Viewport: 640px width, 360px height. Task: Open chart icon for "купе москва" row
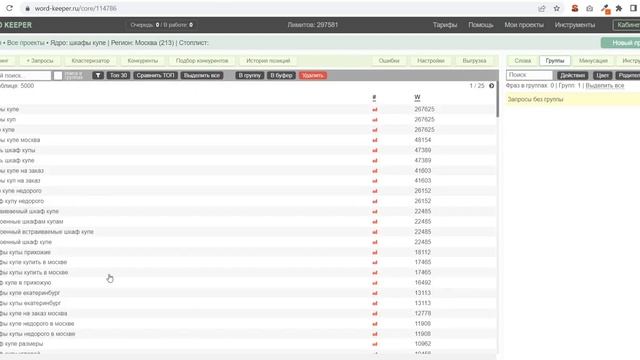375,140
